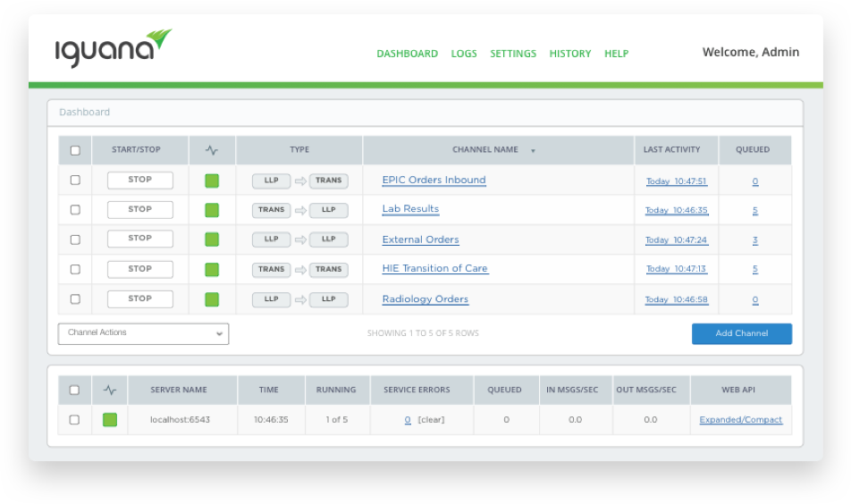The image size is (851, 504).
Task: Stop the External Orders channel
Action: pos(140,239)
